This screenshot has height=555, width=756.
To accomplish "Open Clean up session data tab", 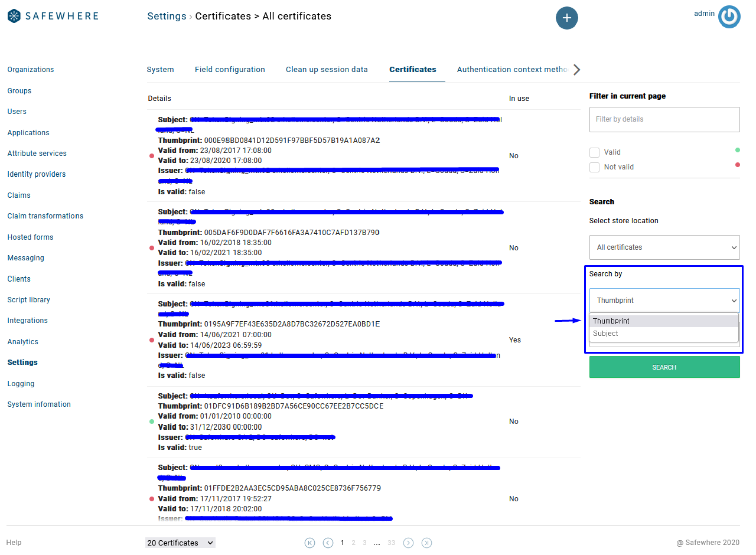I will 327,70.
